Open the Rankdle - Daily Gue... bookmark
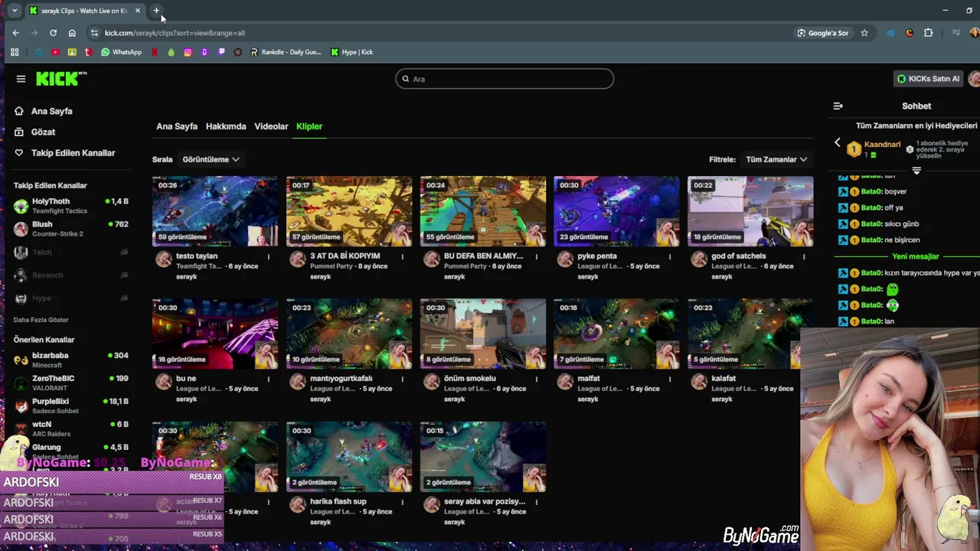Viewport: 980px width, 551px height. [x=286, y=52]
